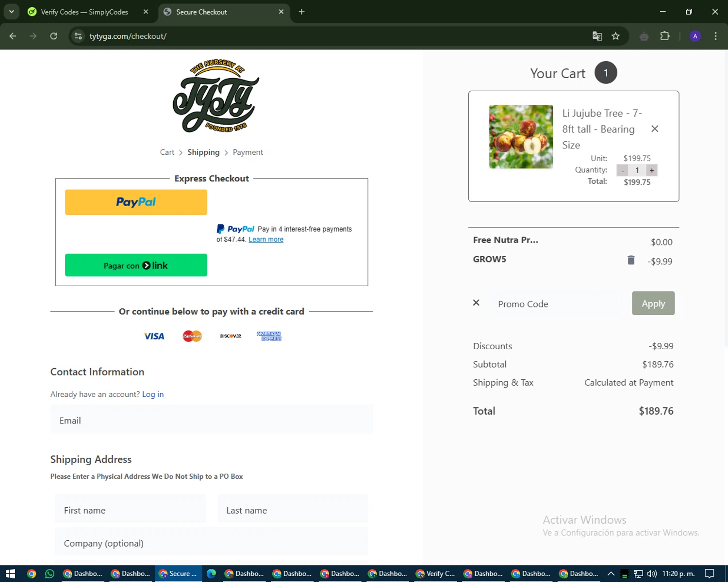Focus the Promo Code field
This screenshot has height=582, width=728.
[x=556, y=304]
